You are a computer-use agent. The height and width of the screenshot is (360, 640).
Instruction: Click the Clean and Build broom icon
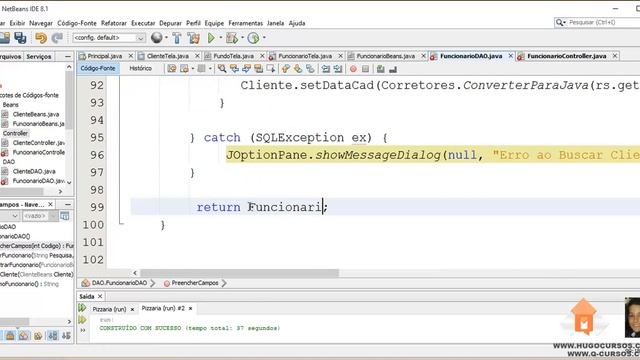click(x=194, y=38)
